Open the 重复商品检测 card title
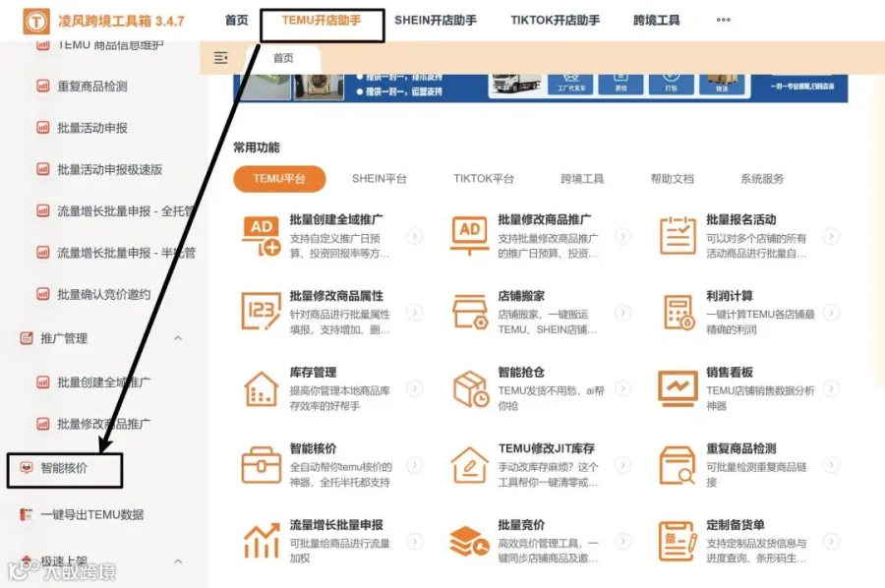Screen dimensions: 885x588 tap(741, 448)
